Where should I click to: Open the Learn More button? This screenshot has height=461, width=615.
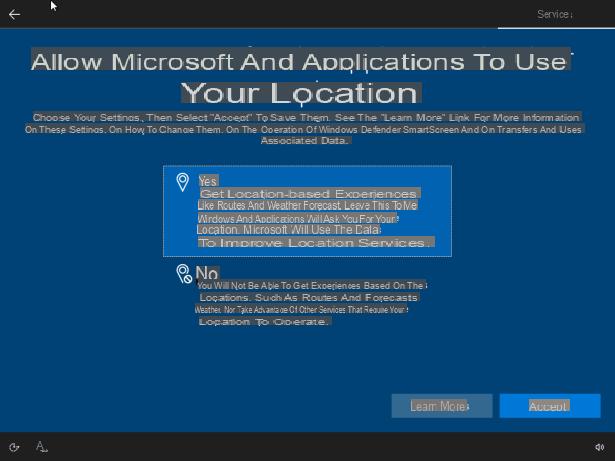(442, 406)
